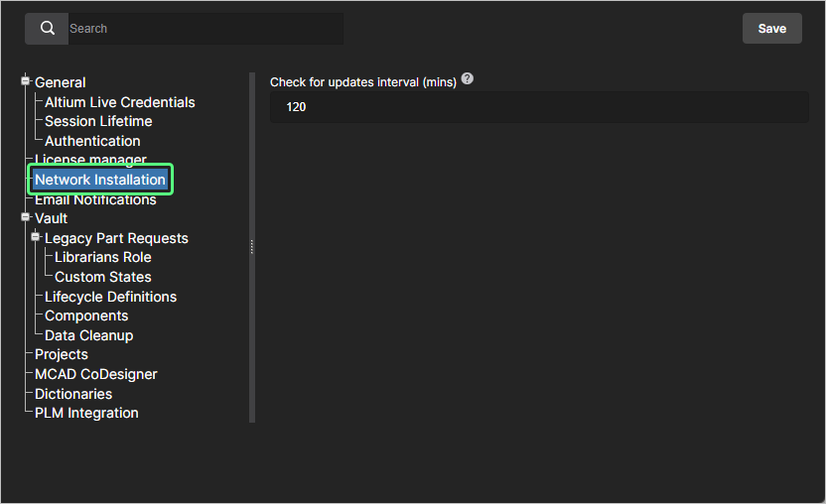Open the Custom States page

tap(103, 277)
